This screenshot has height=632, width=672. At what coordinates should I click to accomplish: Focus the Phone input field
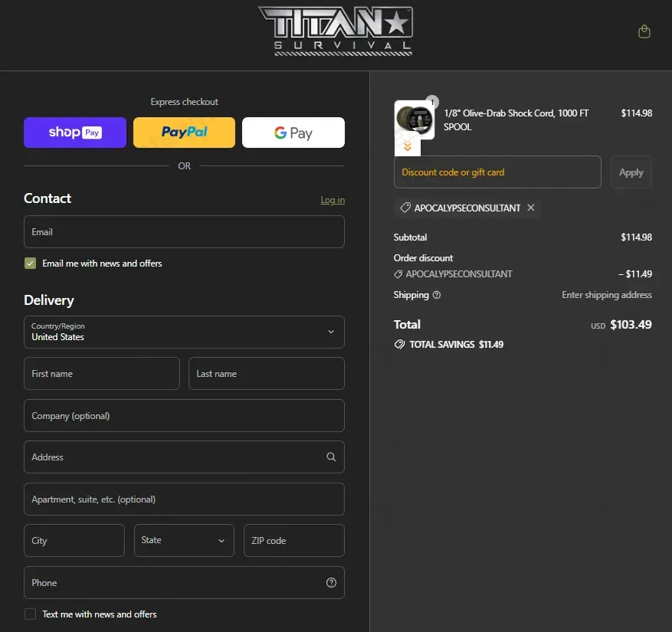[184, 582]
